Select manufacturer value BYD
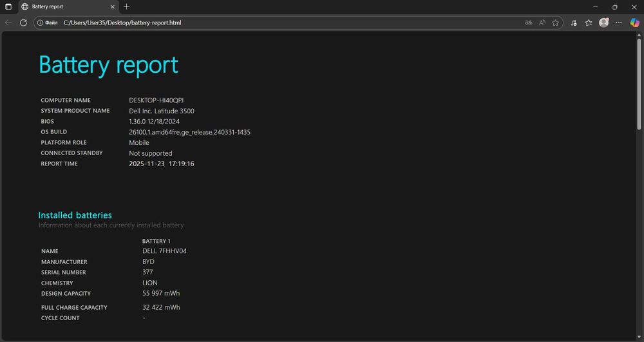 point(148,261)
